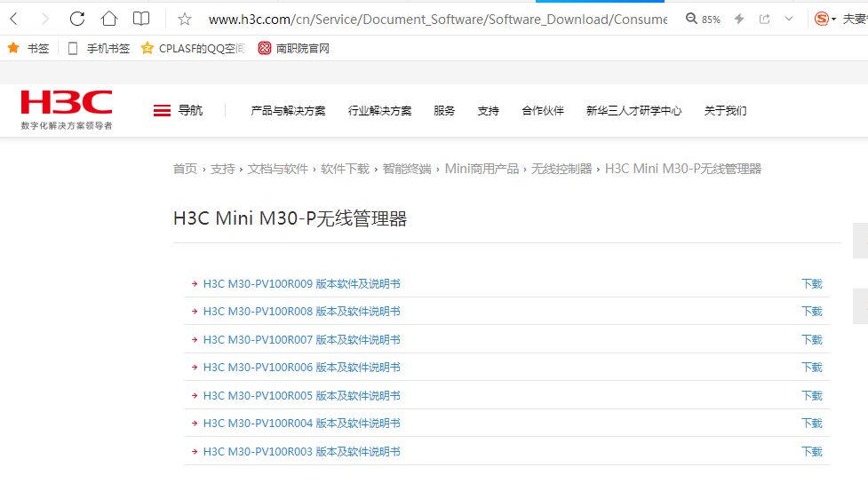Go to 首页 in breadcrumb
This screenshot has width=868, height=499.
pyautogui.click(x=185, y=169)
